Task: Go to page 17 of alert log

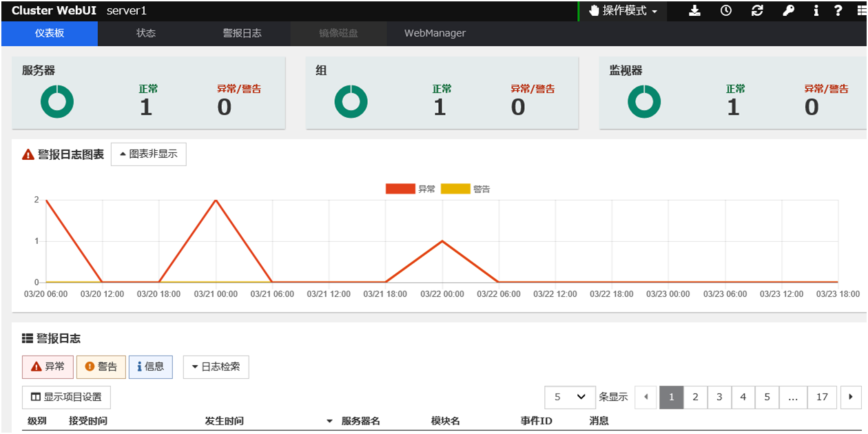Action: [x=822, y=397]
